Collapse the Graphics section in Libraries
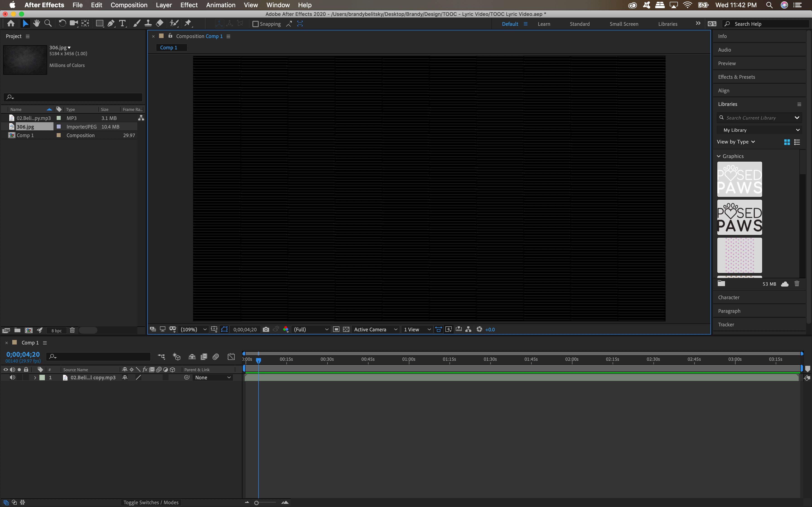812x507 pixels. click(719, 156)
